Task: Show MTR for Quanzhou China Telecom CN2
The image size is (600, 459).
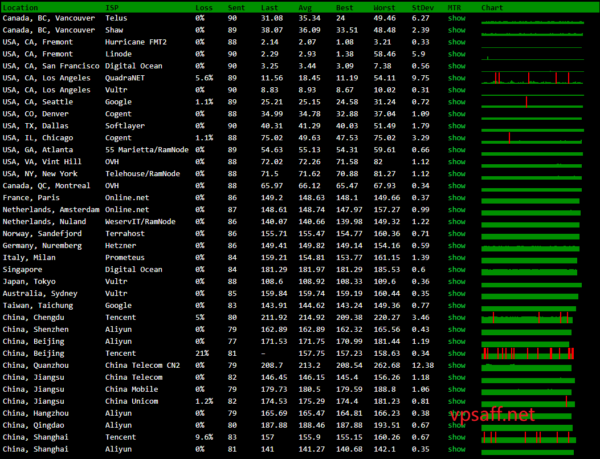Action: click(457, 365)
